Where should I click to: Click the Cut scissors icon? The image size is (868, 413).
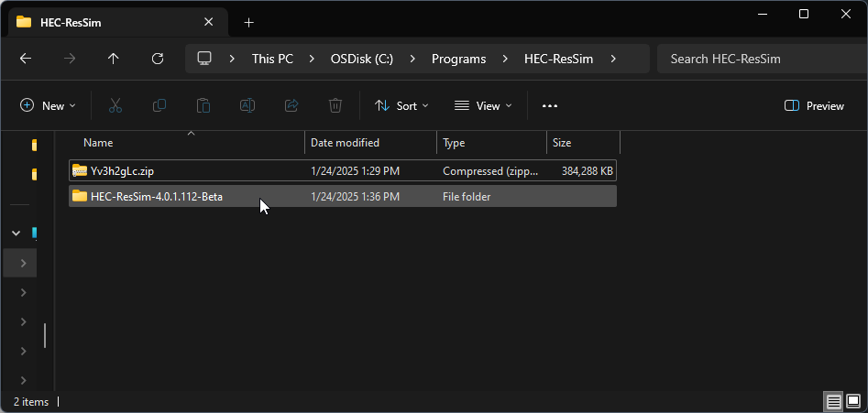pyautogui.click(x=115, y=105)
